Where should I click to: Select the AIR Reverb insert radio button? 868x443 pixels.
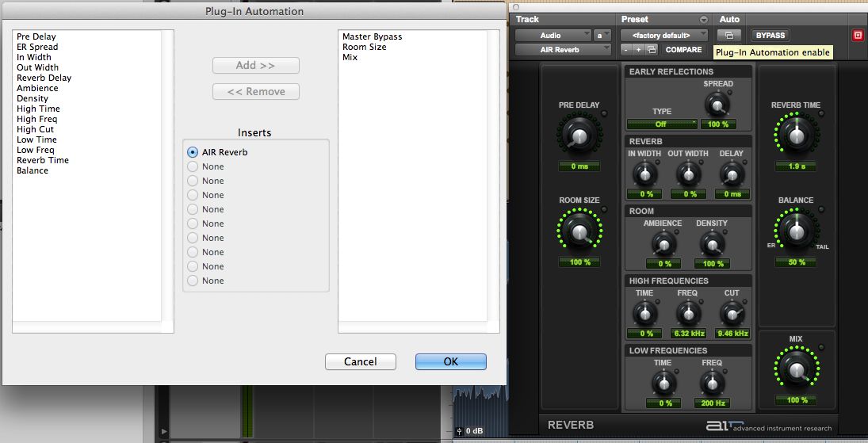[x=192, y=151]
